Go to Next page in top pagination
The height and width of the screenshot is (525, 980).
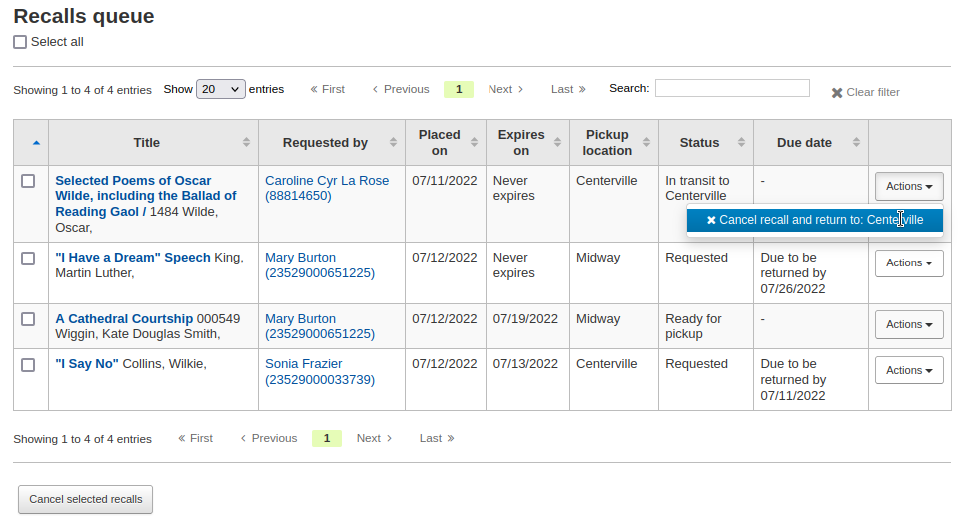[x=505, y=89]
